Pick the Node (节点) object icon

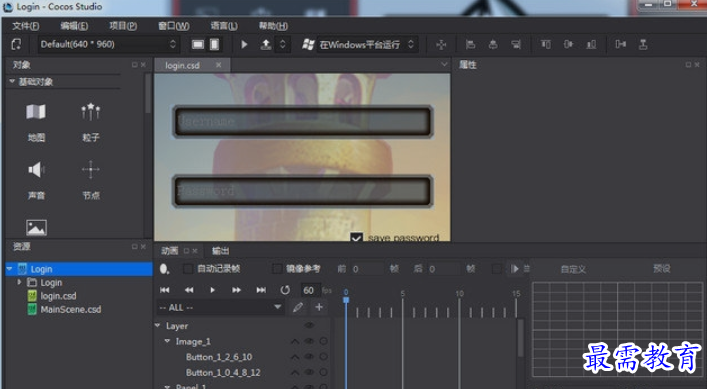tap(91, 170)
